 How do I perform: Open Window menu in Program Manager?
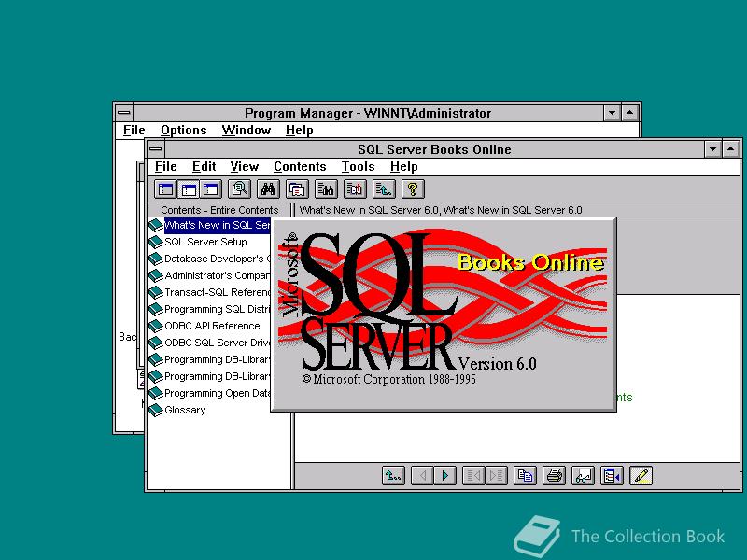click(x=247, y=130)
